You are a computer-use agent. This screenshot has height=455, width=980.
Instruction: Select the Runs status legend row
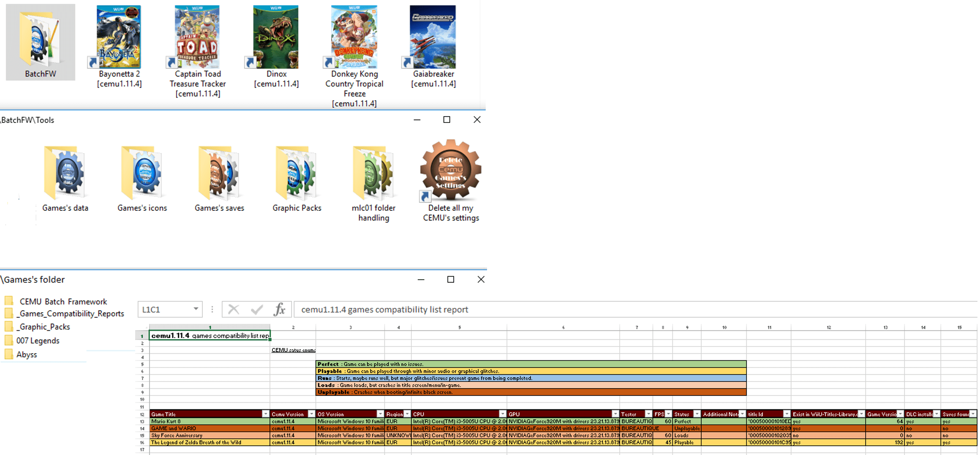point(531,379)
